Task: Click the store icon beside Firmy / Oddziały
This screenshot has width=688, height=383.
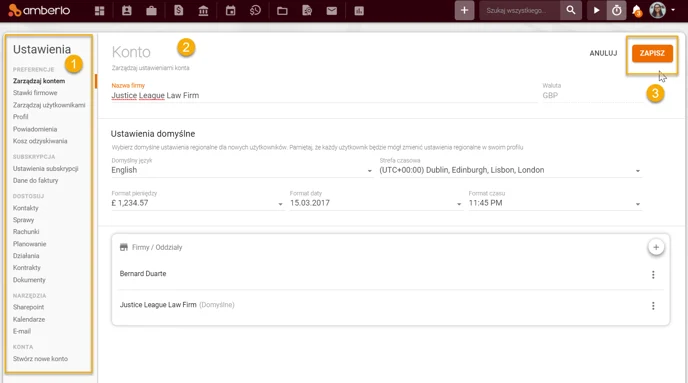Action: click(124, 247)
